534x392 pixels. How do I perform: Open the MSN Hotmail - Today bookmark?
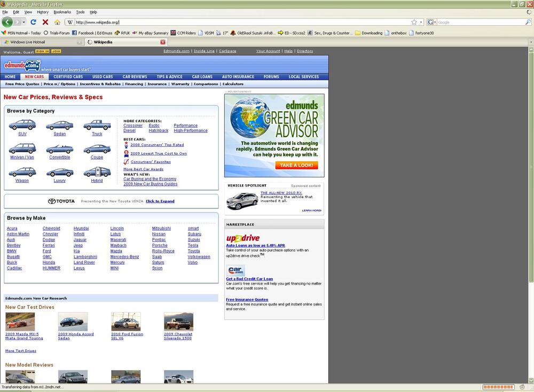pos(21,33)
